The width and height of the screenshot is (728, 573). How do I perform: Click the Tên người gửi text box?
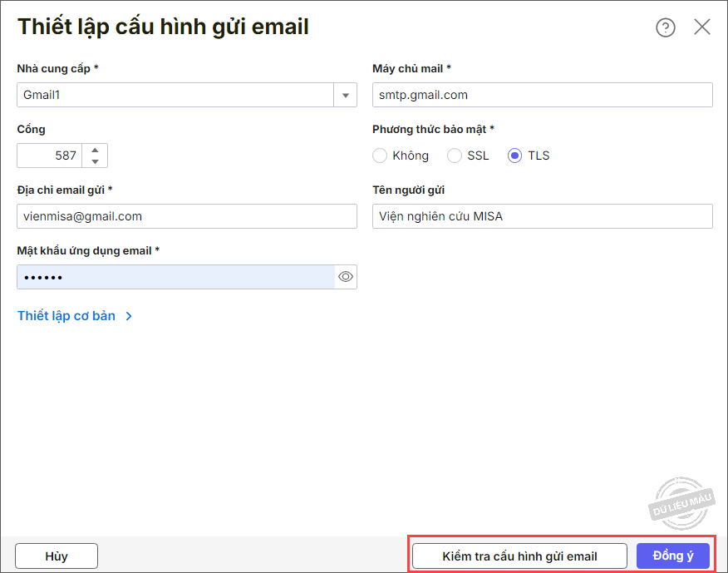pos(542,216)
